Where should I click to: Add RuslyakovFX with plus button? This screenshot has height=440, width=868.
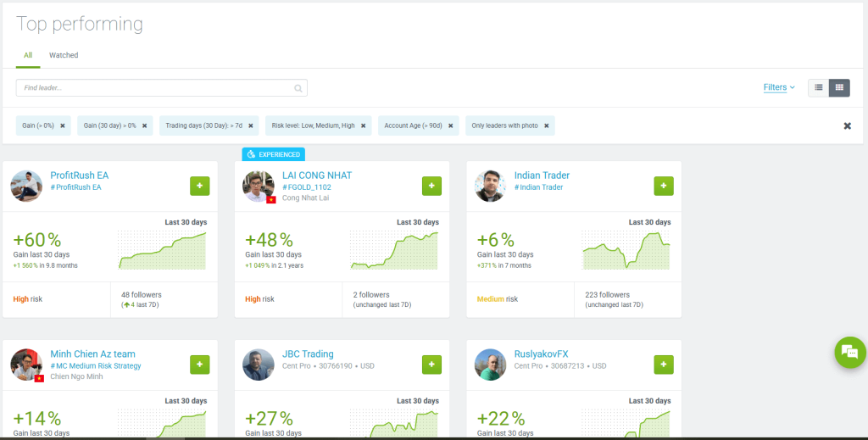pyautogui.click(x=664, y=365)
